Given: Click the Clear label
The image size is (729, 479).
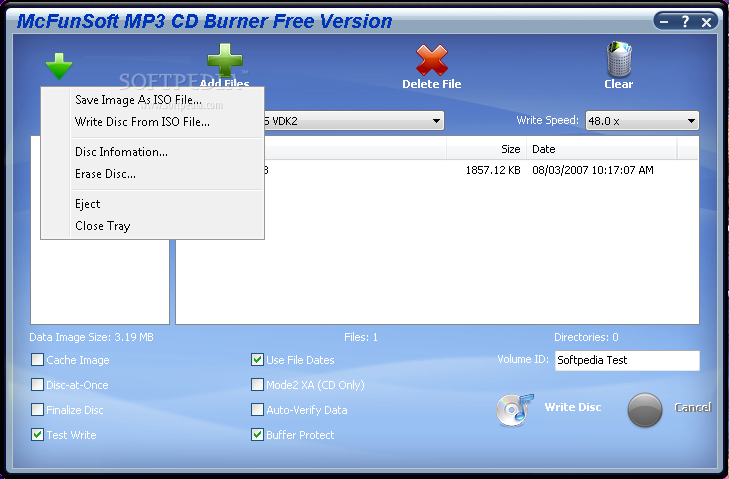Looking at the screenshot, I should coord(619,84).
